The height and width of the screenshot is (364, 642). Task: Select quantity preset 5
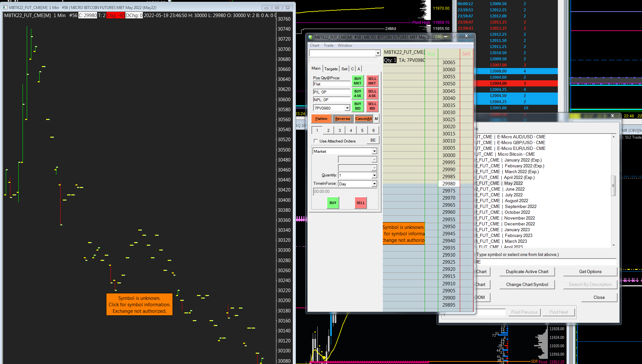(362, 130)
